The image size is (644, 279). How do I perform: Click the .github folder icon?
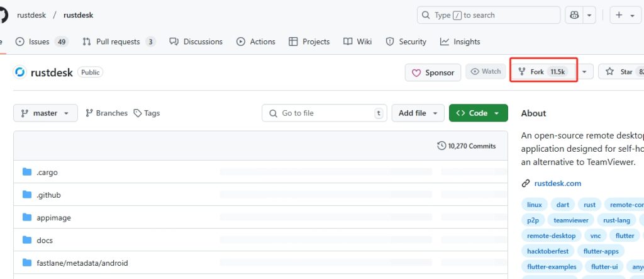coord(27,195)
